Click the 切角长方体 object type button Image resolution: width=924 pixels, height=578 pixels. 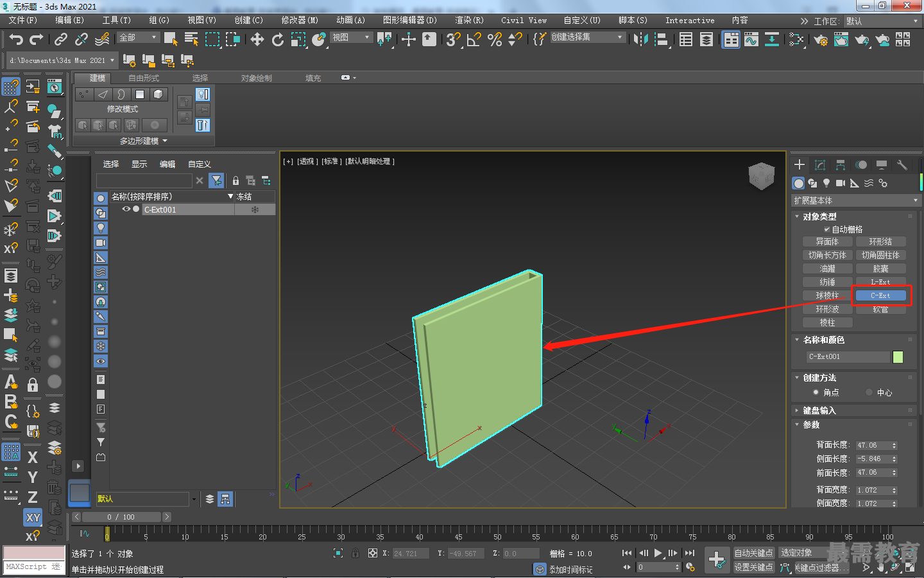pos(828,255)
